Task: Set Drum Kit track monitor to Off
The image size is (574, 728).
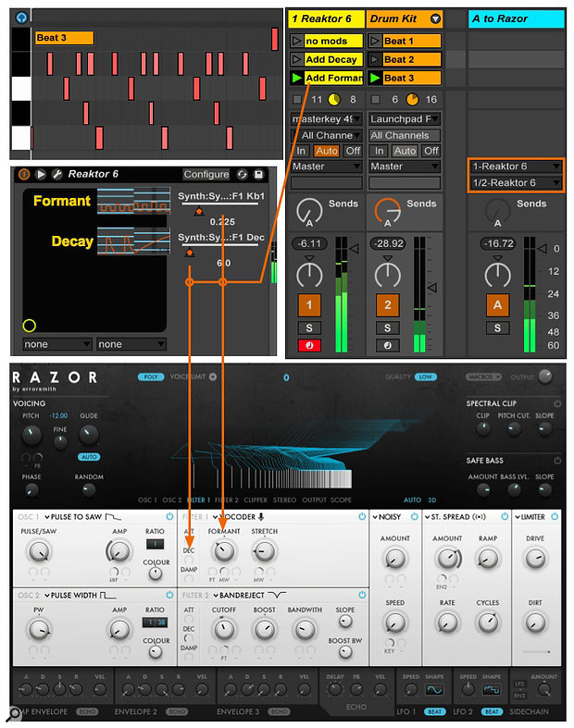Action: (430, 151)
